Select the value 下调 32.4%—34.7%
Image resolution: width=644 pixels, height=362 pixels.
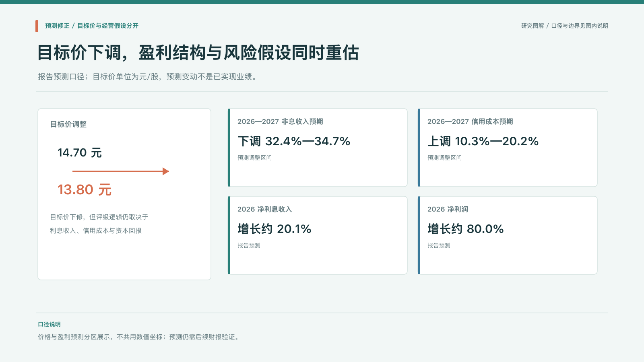click(x=294, y=141)
